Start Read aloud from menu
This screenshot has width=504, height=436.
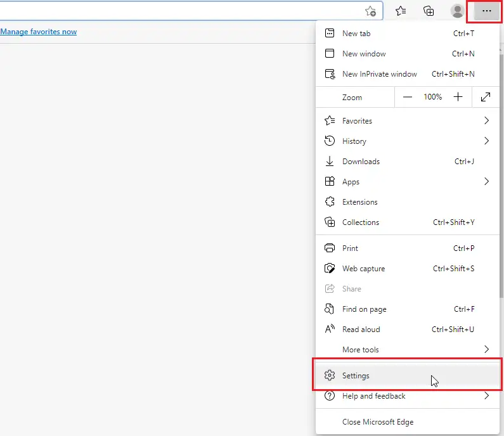(x=407, y=330)
